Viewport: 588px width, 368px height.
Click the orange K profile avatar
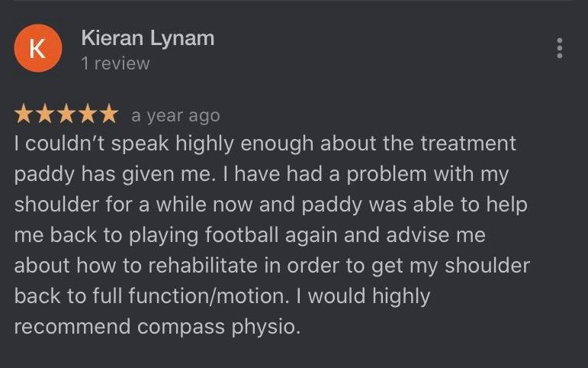tap(37, 49)
